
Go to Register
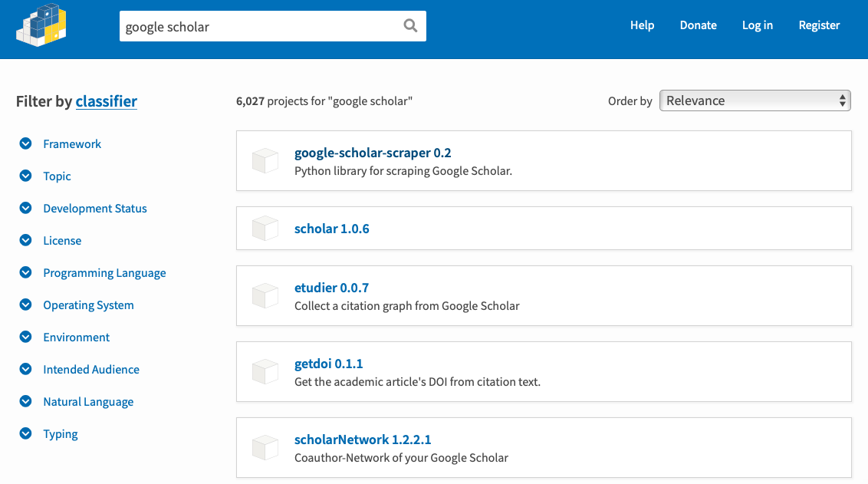coord(819,25)
